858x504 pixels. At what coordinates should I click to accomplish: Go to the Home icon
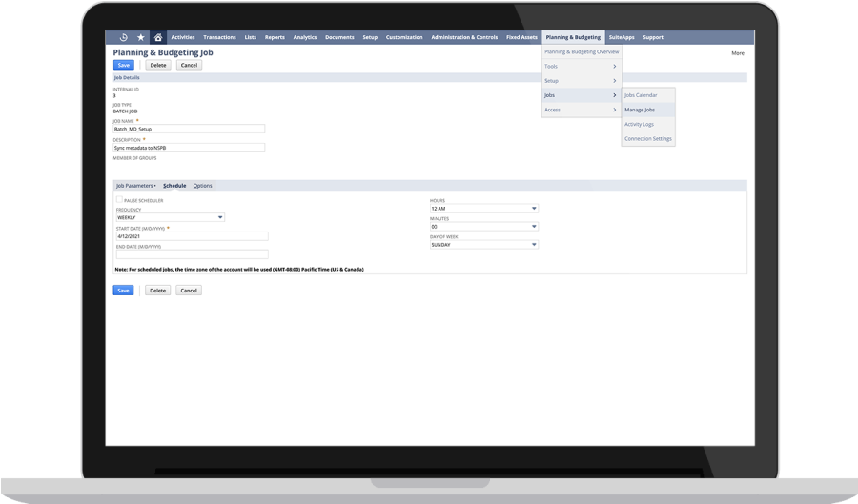coord(158,37)
